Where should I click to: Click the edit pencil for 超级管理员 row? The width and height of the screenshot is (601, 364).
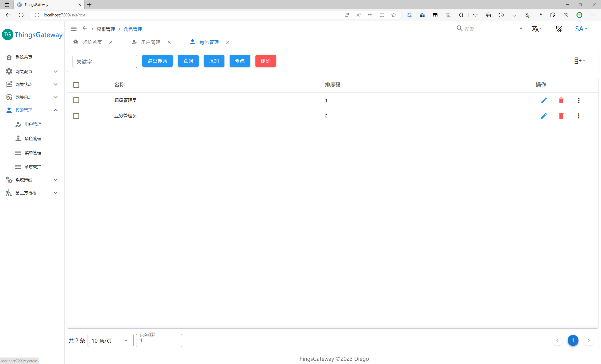tap(544, 100)
